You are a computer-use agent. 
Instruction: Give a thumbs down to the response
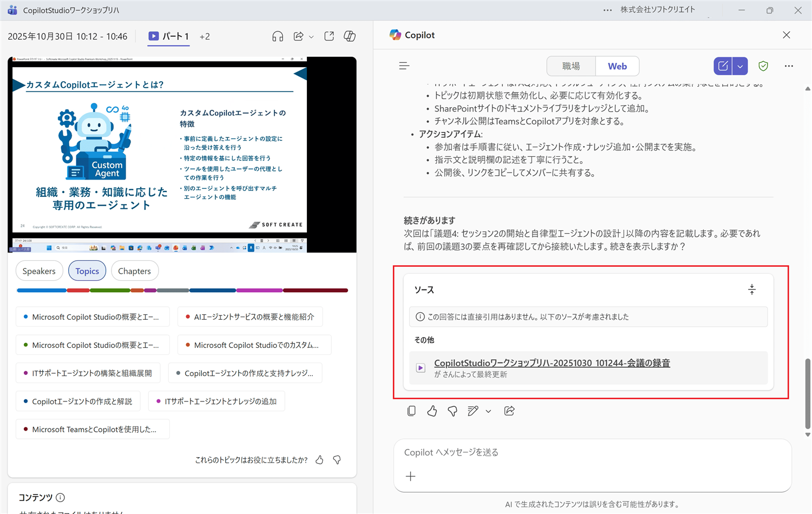pyautogui.click(x=452, y=411)
